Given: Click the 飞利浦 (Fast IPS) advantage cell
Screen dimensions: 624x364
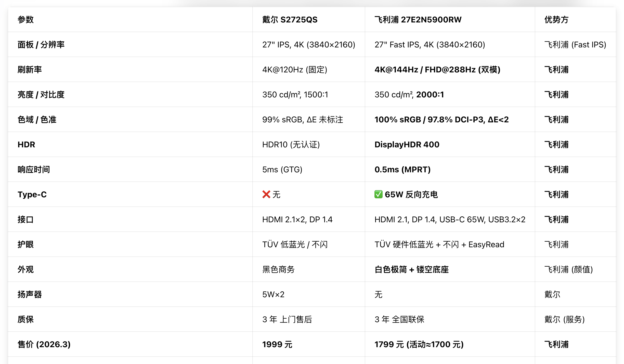Looking at the screenshot, I should (575, 45).
